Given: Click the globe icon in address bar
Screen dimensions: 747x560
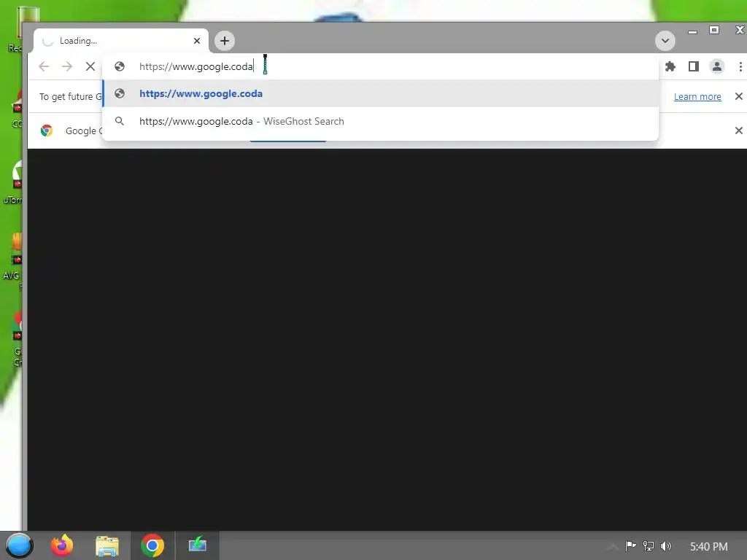Looking at the screenshot, I should [120, 66].
